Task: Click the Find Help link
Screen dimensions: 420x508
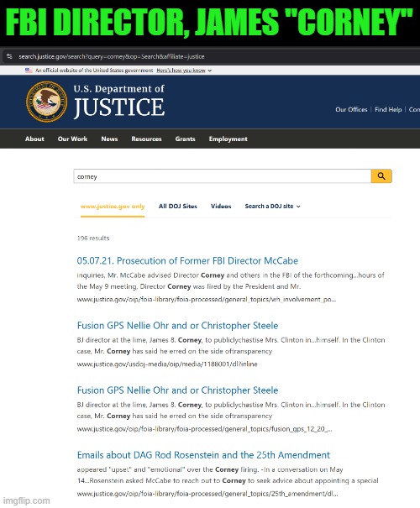Action: click(388, 109)
